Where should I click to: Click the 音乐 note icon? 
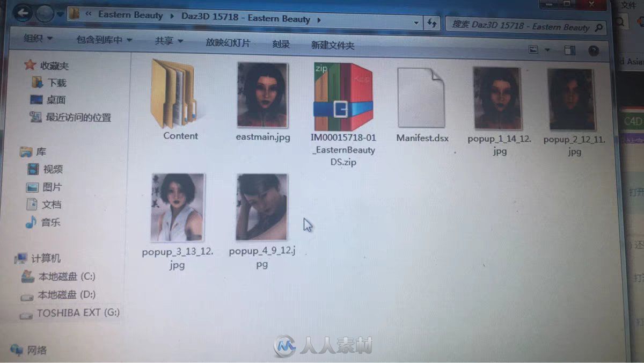[x=31, y=222]
